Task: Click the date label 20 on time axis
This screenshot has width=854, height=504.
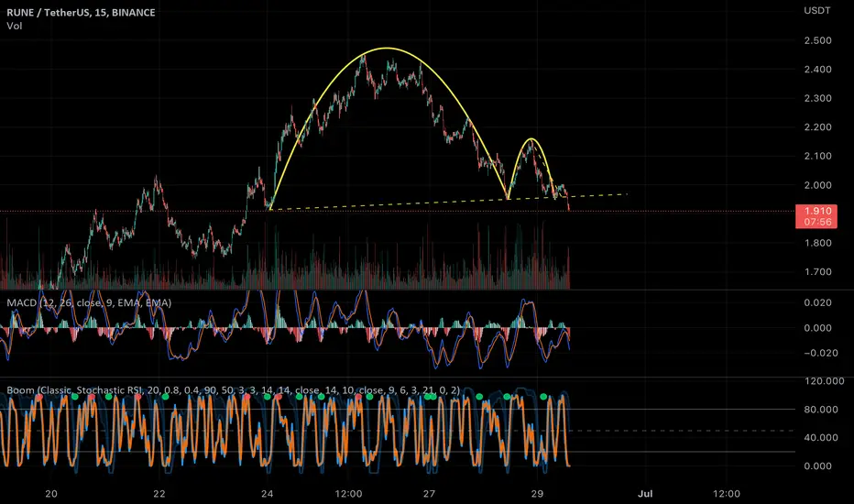Action: tap(50, 494)
